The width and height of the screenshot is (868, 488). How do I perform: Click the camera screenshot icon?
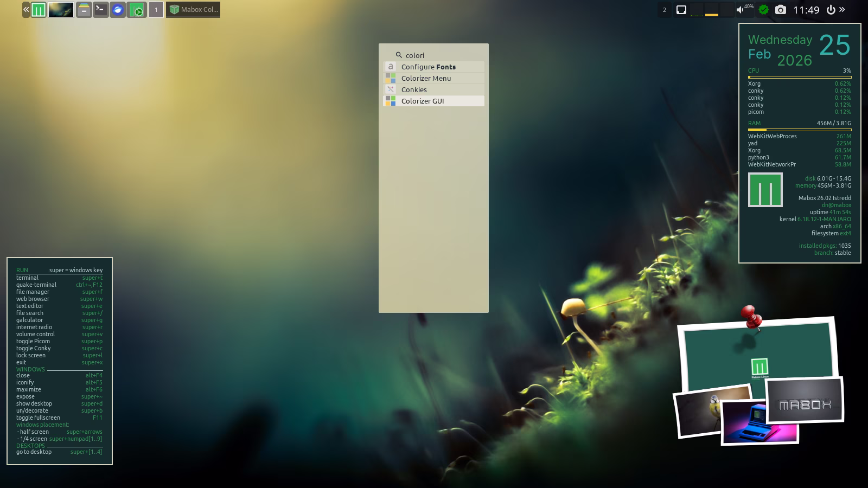click(780, 10)
